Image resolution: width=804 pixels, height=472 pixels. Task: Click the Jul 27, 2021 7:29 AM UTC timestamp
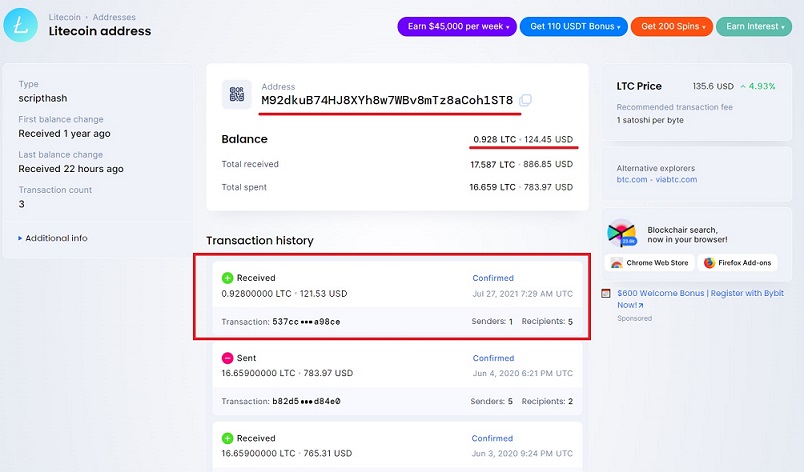point(522,294)
